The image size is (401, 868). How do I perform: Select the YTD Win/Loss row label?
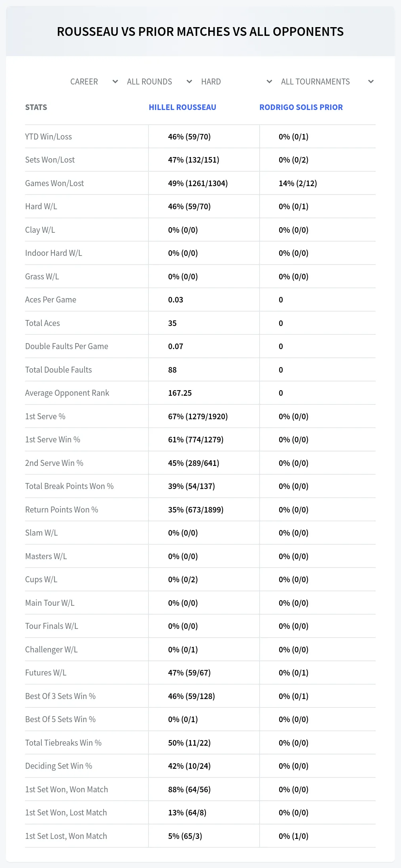49,137
